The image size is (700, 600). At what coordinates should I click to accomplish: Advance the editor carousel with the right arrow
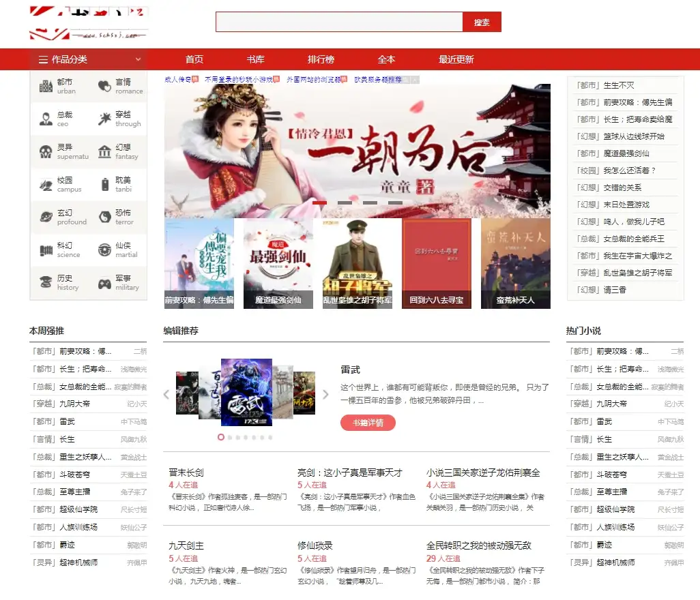click(326, 394)
